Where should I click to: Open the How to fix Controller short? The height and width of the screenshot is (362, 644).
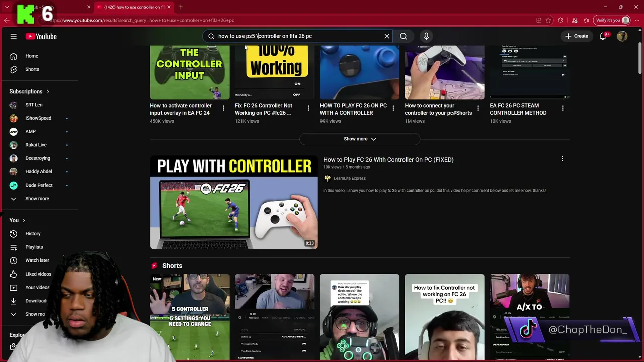(x=444, y=317)
